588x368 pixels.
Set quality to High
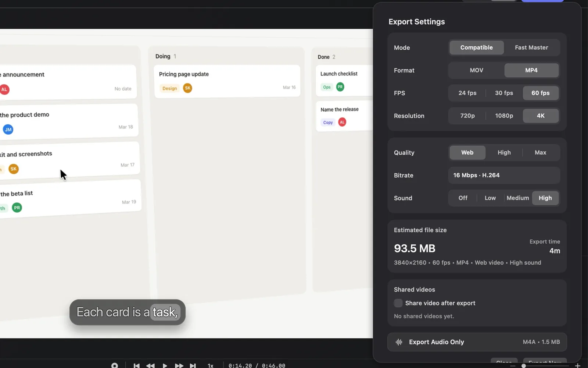point(504,152)
